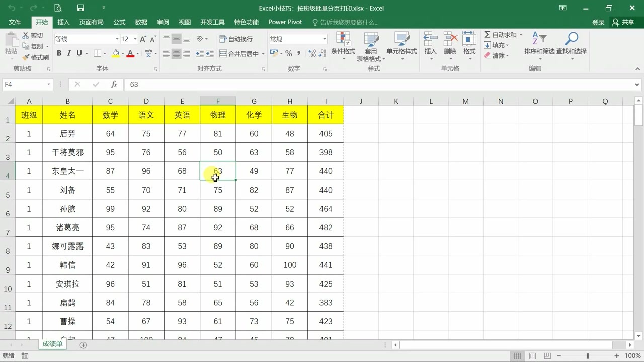The image size is (644, 362).
Task: Click the Name Box showing F4
Action: [x=27, y=85]
